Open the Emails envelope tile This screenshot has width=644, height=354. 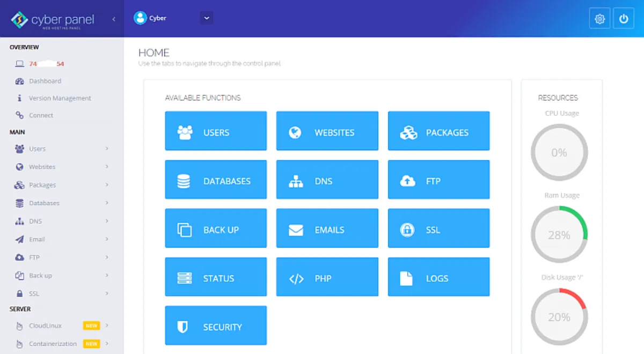[327, 228]
